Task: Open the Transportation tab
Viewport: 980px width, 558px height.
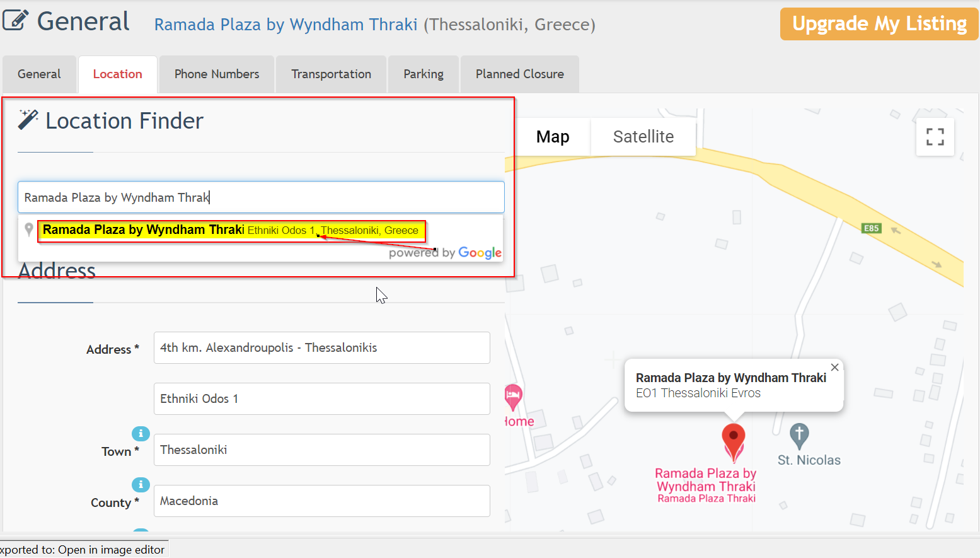Action: point(331,74)
